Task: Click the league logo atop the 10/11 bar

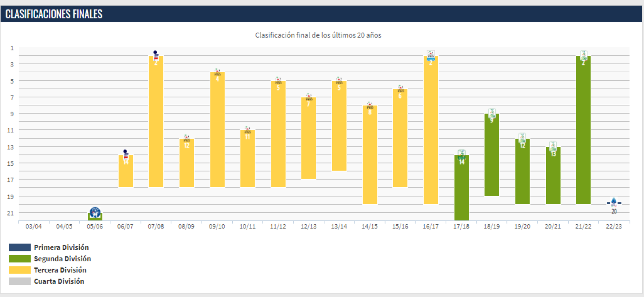Action: tap(248, 130)
